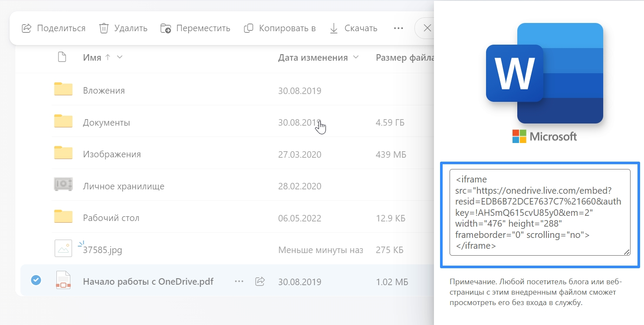Open the folder named Изображения
644x325 pixels.
tap(112, 154)
